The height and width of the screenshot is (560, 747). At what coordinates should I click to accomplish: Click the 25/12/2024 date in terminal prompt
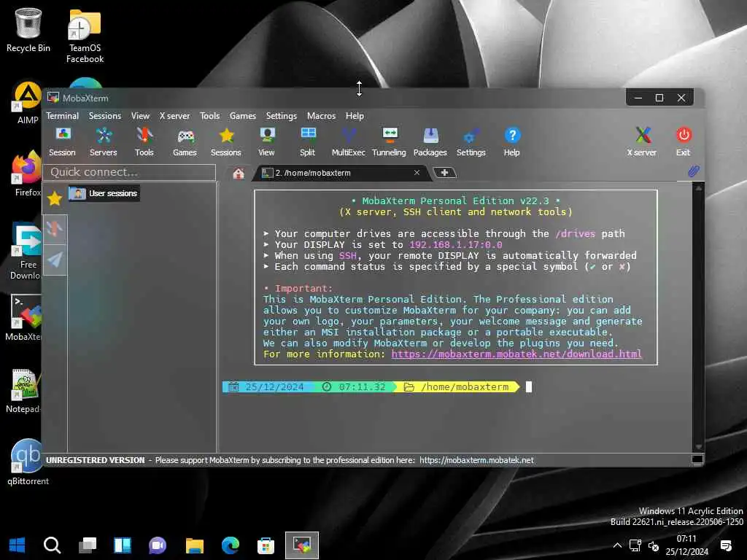[x=274, y=386]
